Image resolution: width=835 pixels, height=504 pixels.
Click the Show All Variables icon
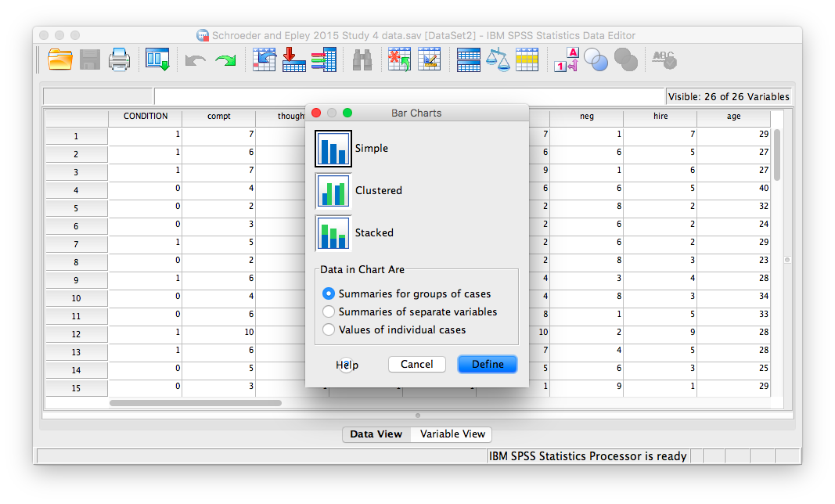[626, 59]
